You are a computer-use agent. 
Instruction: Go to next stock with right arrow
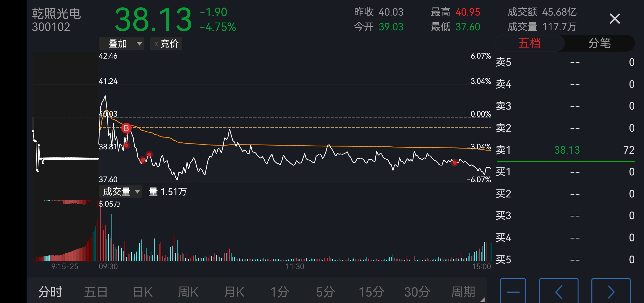coord(611,292)
